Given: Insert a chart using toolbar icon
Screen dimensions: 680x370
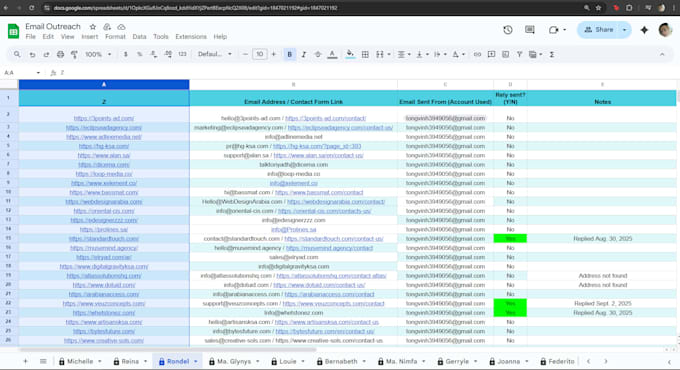Looking at the screenshot, I should click(x=505, y=54).
